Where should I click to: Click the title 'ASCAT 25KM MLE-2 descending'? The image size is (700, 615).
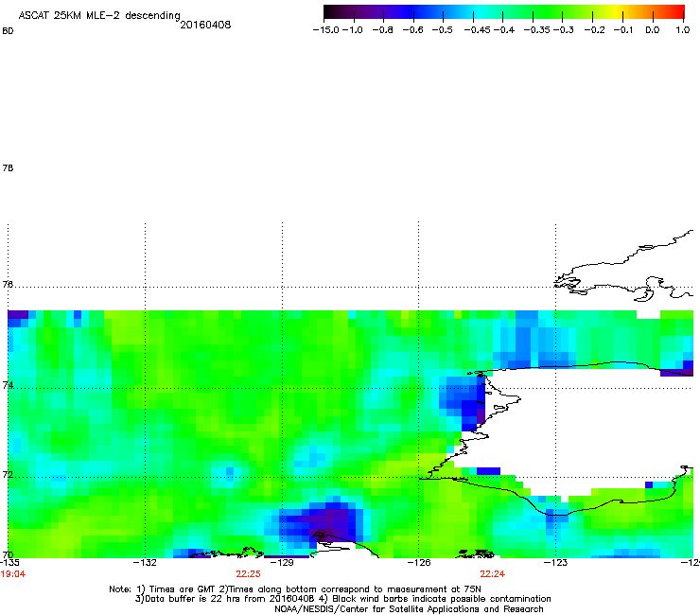(99, 16)
